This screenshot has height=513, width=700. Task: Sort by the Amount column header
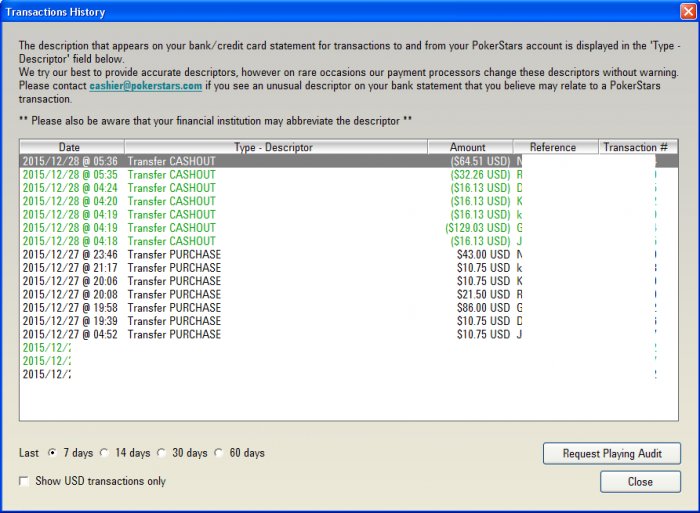(471, 147)
